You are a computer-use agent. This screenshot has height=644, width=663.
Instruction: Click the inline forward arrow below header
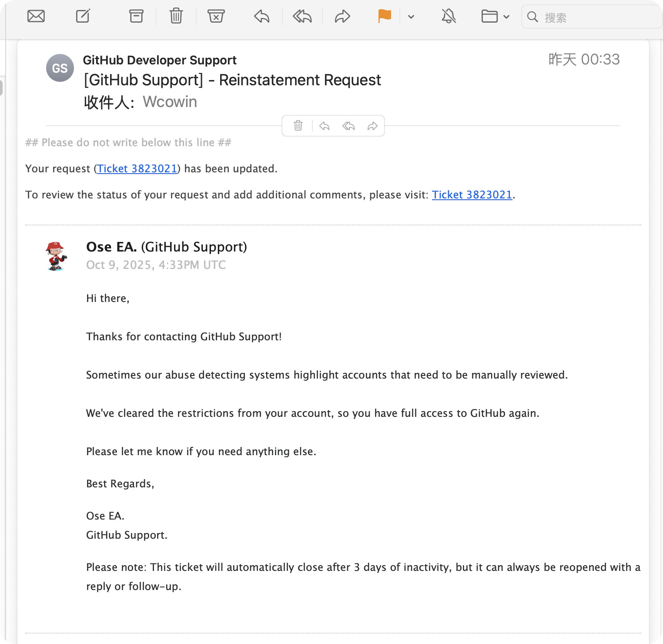point(372,126)
